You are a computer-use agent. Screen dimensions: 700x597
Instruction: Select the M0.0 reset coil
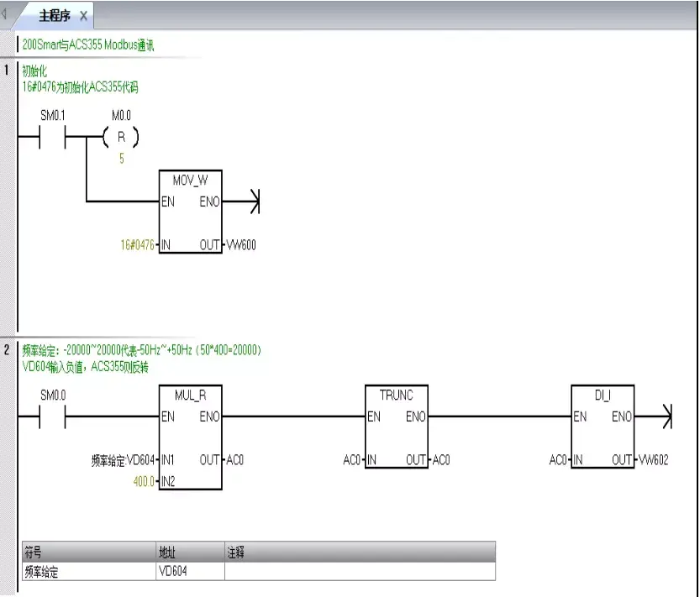[120, 137]
